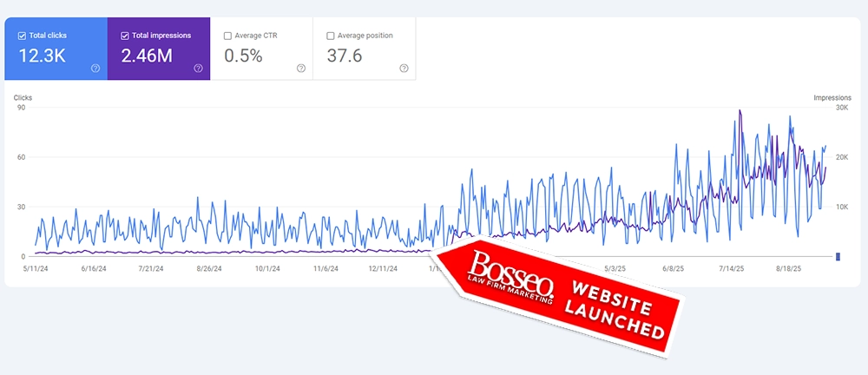Click the small marker at chart's right end

click(x=838, y=256)
